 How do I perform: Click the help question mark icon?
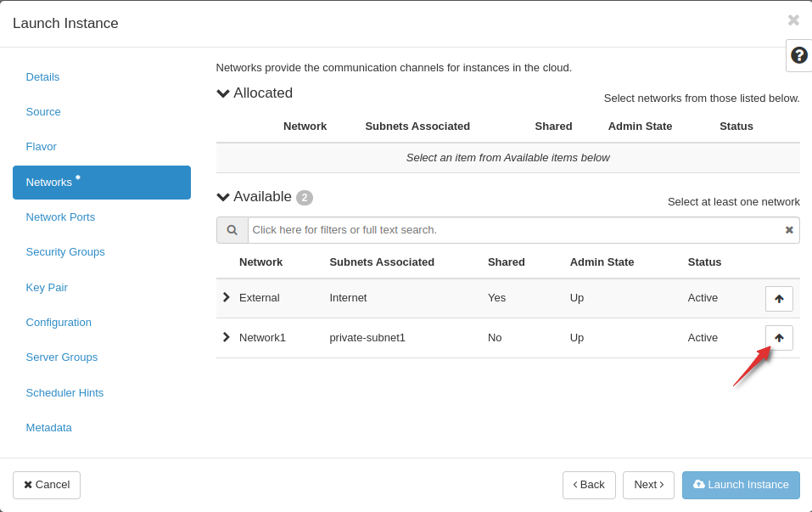[798, 55]
